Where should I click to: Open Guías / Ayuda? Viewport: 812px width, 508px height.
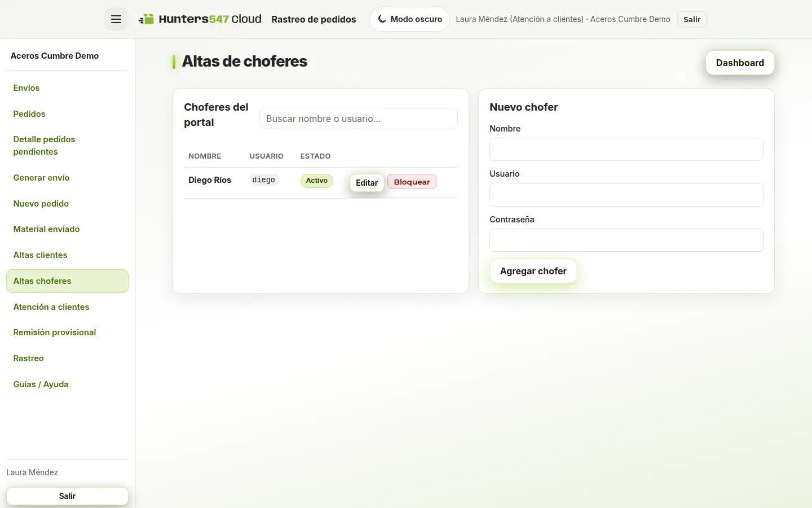(x=67, y=384)
